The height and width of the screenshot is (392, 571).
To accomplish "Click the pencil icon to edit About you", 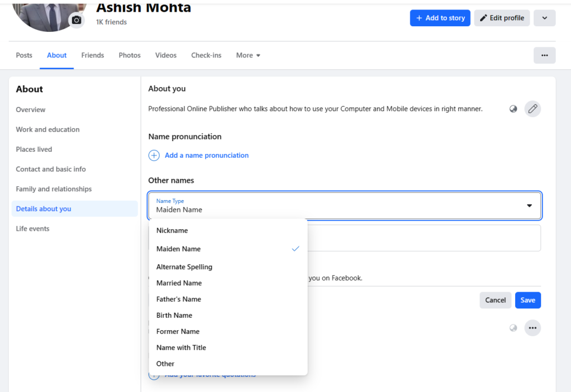I will (x=533, y=109).
